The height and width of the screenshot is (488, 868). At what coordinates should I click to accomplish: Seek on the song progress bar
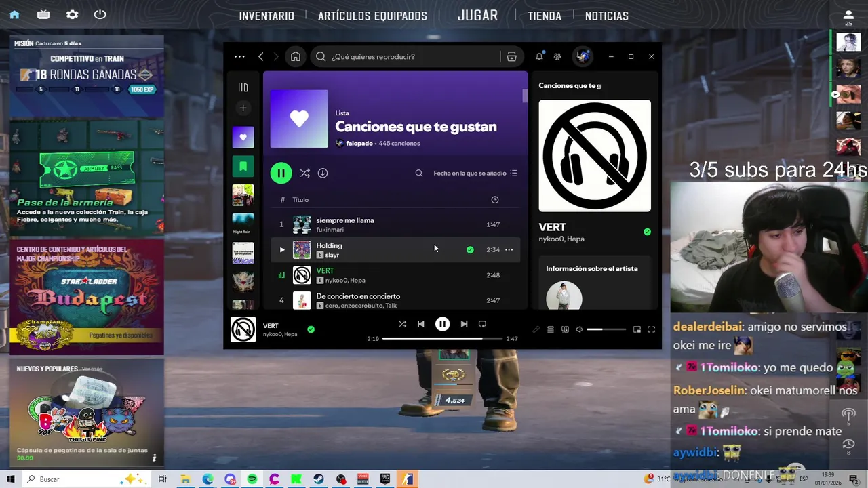pyautogui.click(x=442, y=338)
